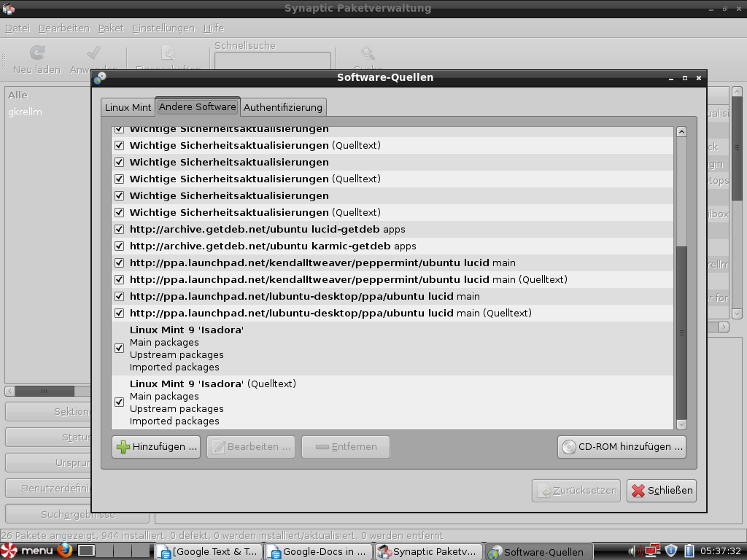Click the Suche magnifier toolbar icon
747x560 pixels.
(367, 55)
